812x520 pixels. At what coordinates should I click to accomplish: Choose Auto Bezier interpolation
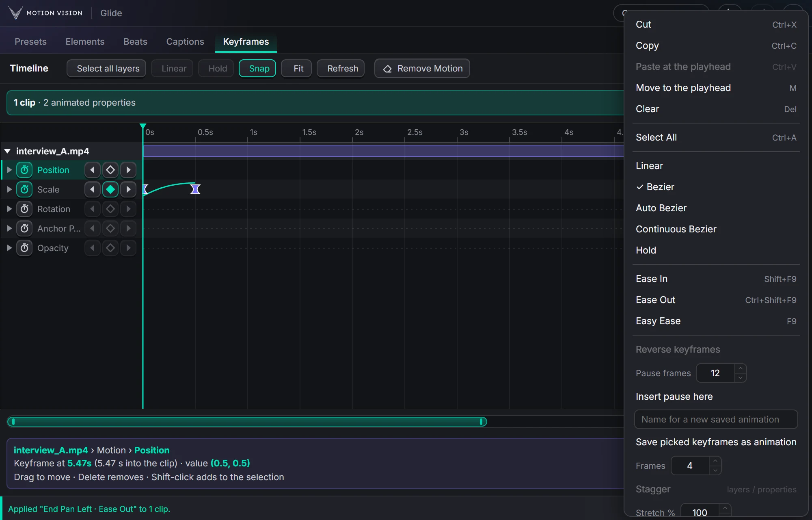point(716,208)
